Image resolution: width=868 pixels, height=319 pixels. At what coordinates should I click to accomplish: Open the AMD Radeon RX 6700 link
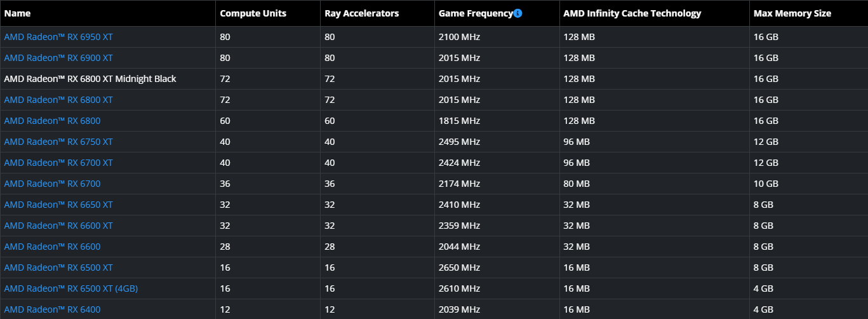52,184
